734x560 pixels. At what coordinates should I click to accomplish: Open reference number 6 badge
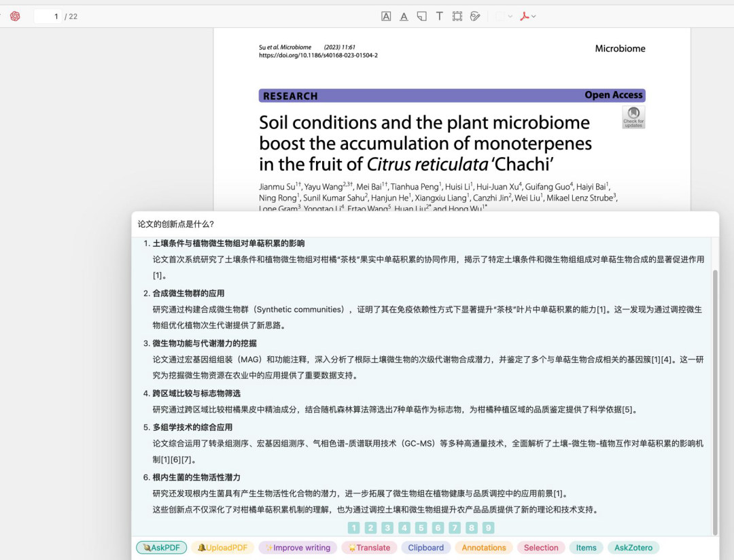(x=438, y=527)
